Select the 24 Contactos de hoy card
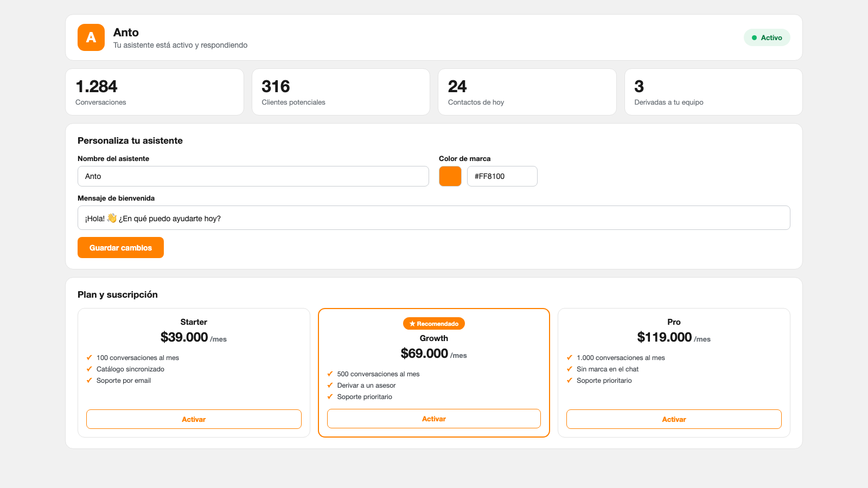This screenshot has height=488, width=868. coord(527,92)
